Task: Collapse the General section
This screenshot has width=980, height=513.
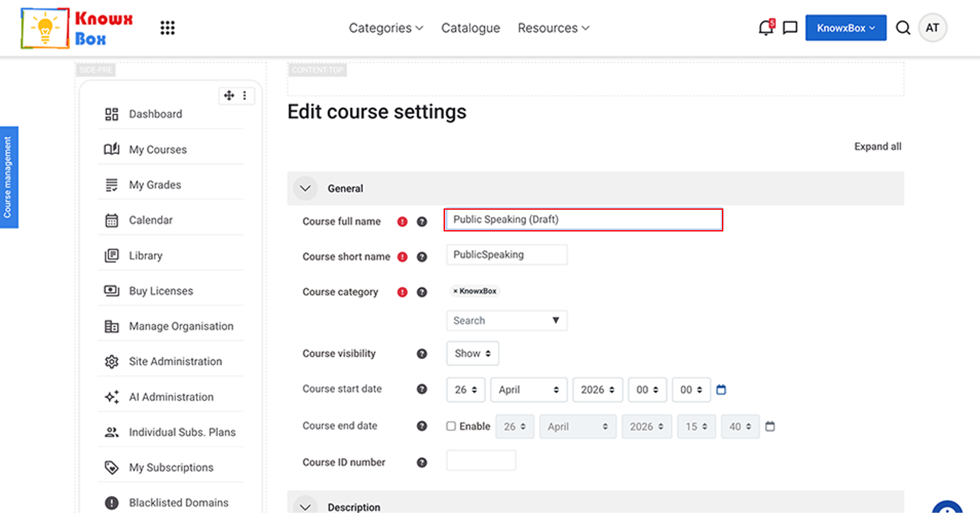Action: pyautogui.click(x=305, y=188)
